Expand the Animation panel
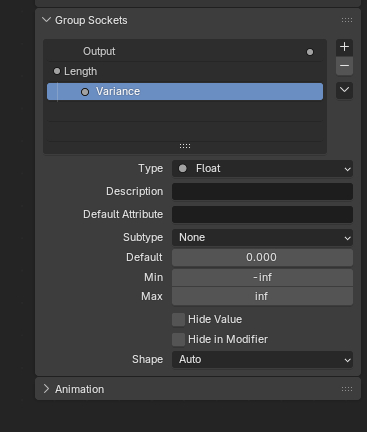The image size is (367, 432). (46, 389)
